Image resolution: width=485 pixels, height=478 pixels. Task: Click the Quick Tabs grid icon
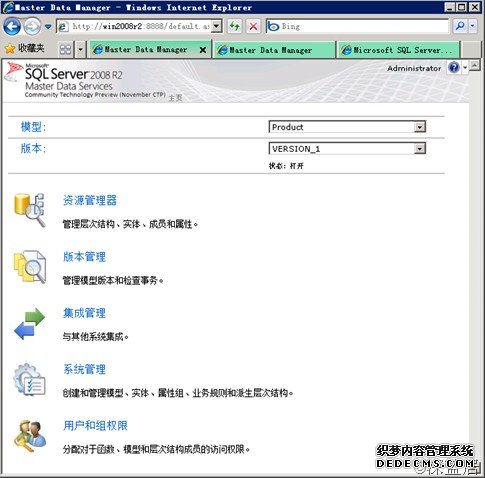pos(65,50)
